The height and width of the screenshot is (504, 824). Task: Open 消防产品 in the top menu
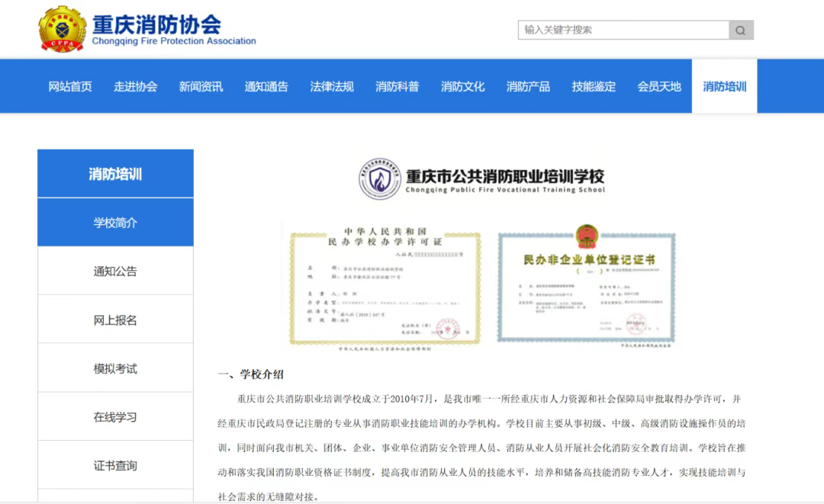(x=528, y=86)
